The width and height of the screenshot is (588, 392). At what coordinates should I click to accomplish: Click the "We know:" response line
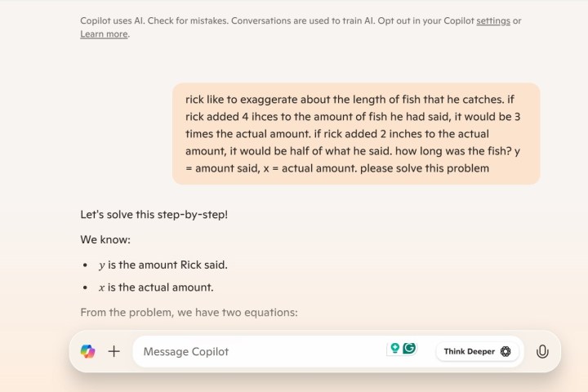pos(106,240)
